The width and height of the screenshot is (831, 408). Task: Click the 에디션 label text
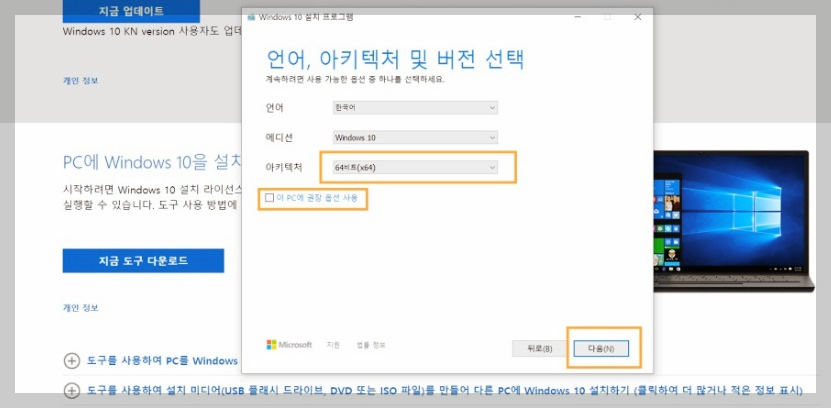click(x=279, y=138)
